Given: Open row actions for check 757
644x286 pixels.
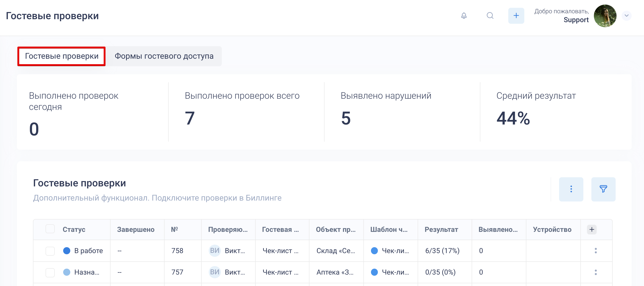Looking at the screenshot, I should coord(595,272).
